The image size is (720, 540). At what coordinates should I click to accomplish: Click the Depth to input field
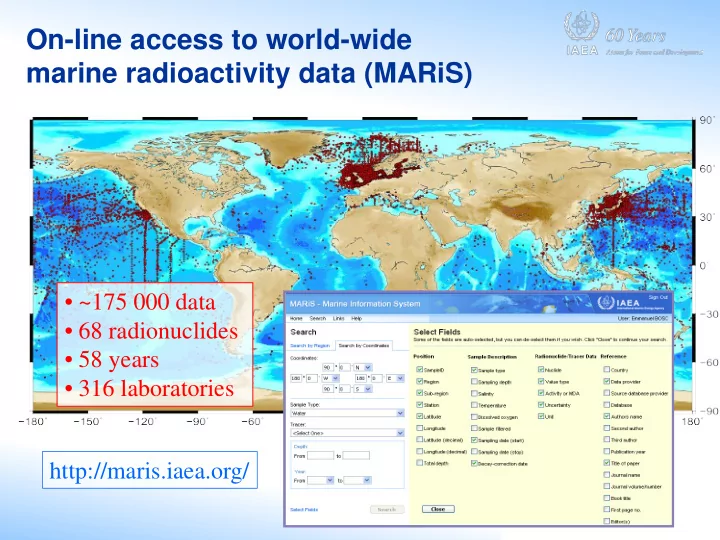point(356,456)
